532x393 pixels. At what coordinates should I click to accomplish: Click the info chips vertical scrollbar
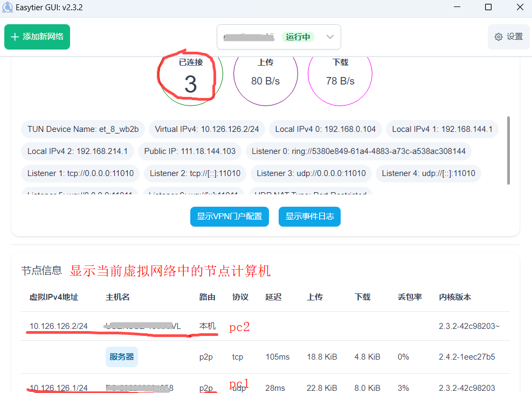click(508, 150)
